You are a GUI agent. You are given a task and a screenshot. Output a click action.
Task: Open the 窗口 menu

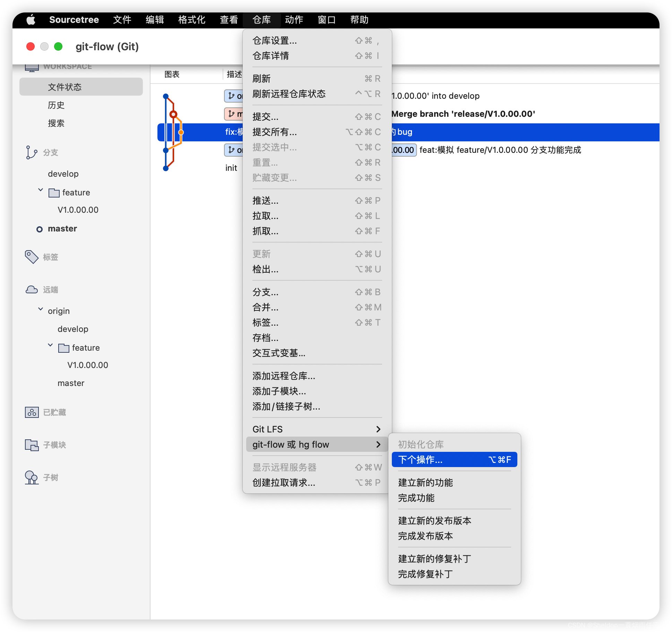point(327,20)
